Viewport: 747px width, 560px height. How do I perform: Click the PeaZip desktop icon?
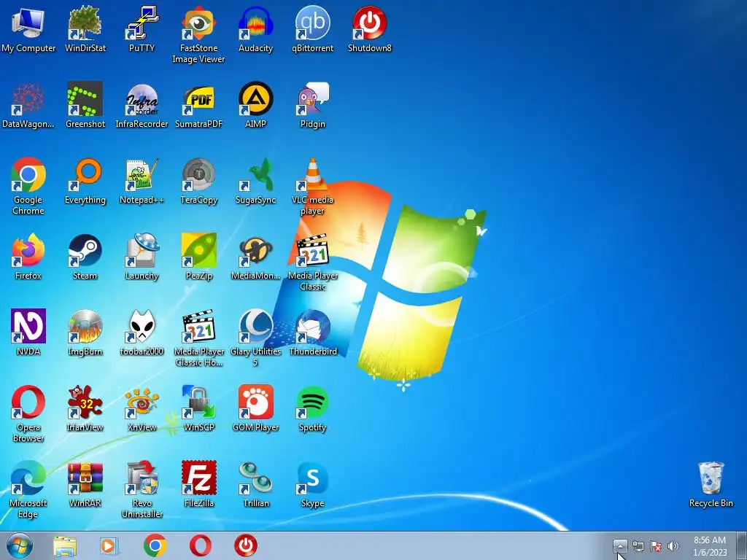point(198,257)
